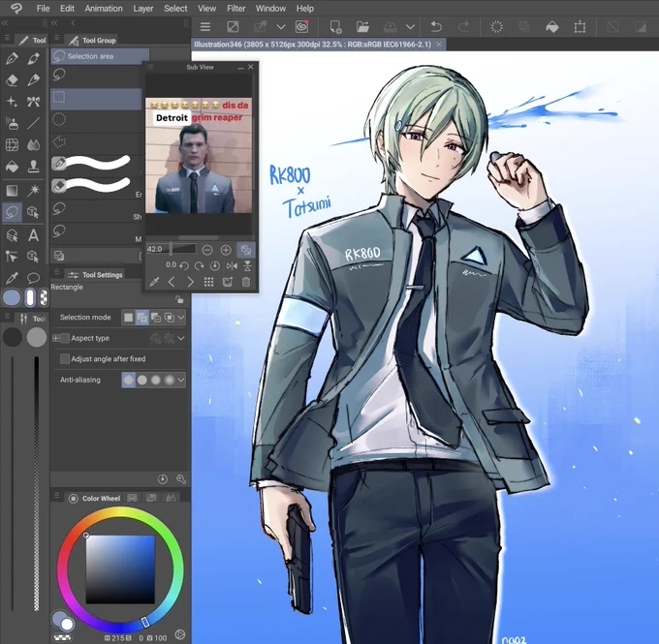The width and height of the screenshot is (659, 644).
Task: Open the Layer menu
Action: (x=142, y=9)
